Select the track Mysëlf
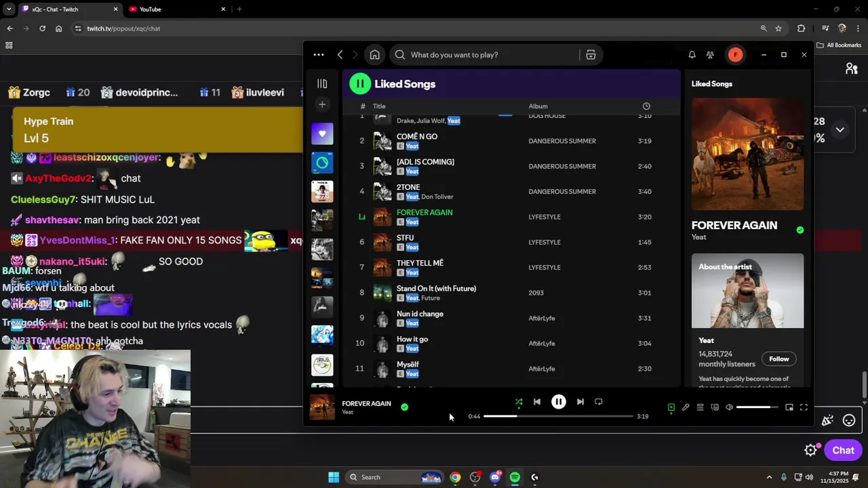The image size is (868, 488). [x=408, y=365]
